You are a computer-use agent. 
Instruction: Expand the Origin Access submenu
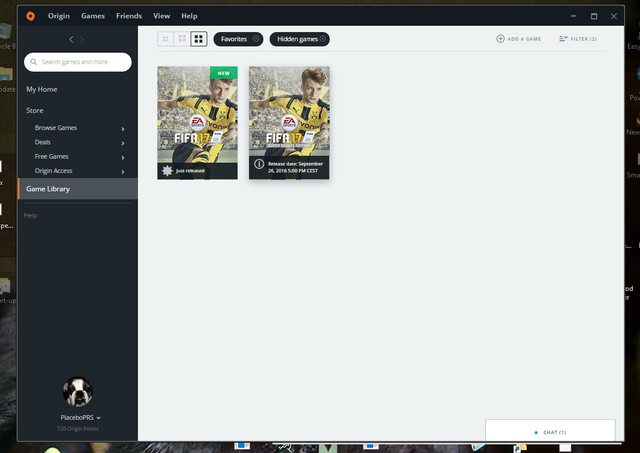pyautogui.click(x=123, y=171)
